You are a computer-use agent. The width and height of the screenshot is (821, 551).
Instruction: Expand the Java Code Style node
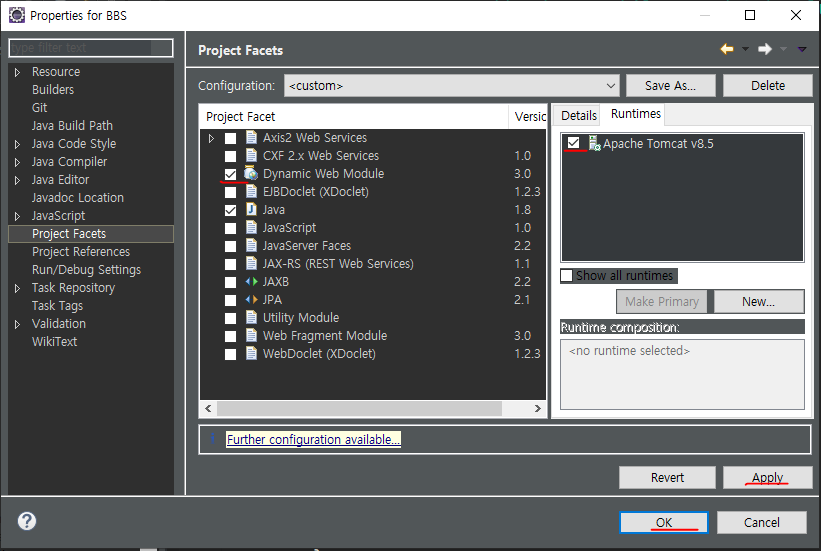pyautogui.click(x=17, y=144)
